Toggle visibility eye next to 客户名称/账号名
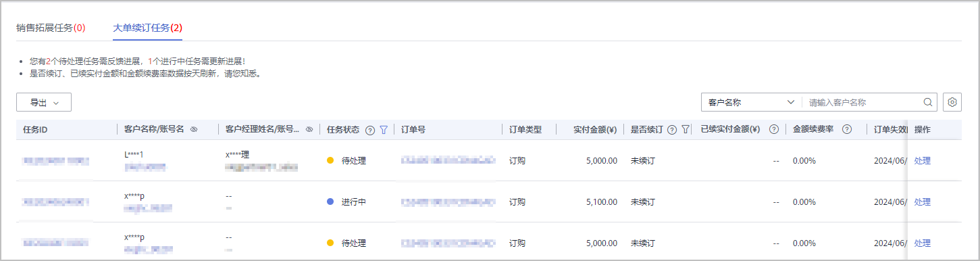This screenshot has height=261, width=980. point(194,130)
